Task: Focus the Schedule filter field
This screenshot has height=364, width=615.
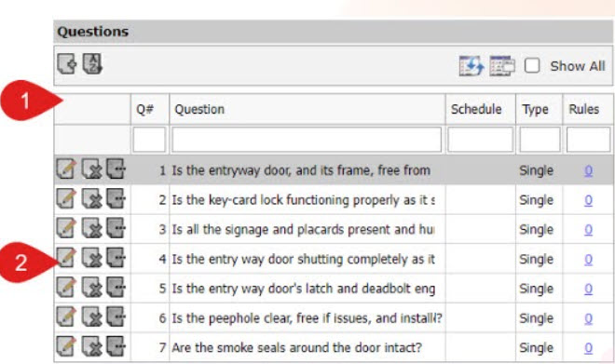Action: [481, 140]
